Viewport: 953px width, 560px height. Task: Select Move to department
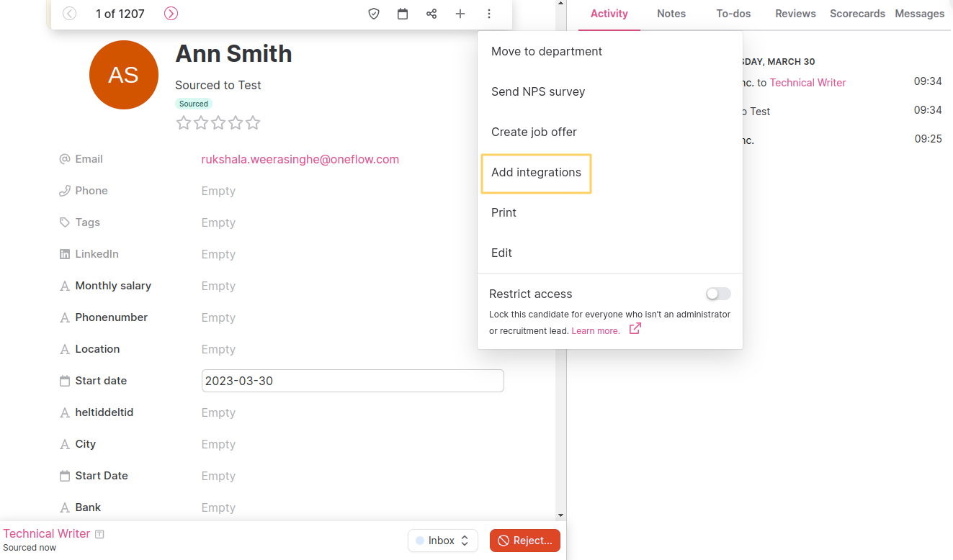coord(547,51)
